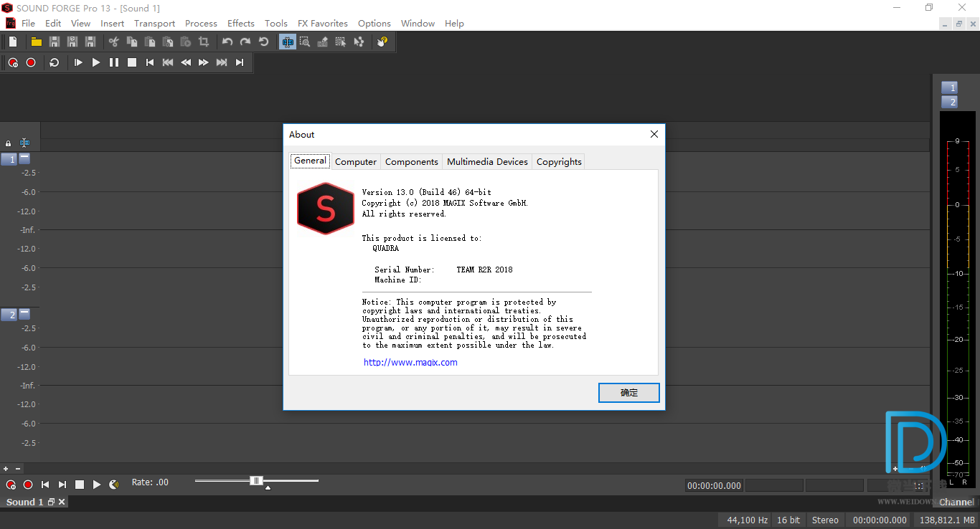Screen dimensions: 980x529
Task: Switch to the Components tab in About dialog
Action: (411, 162)
